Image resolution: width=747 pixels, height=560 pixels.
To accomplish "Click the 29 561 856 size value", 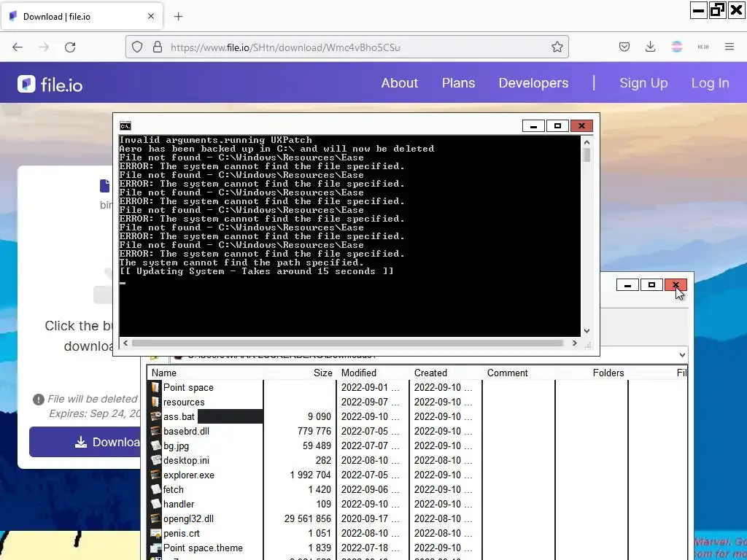I will point(308,519).
